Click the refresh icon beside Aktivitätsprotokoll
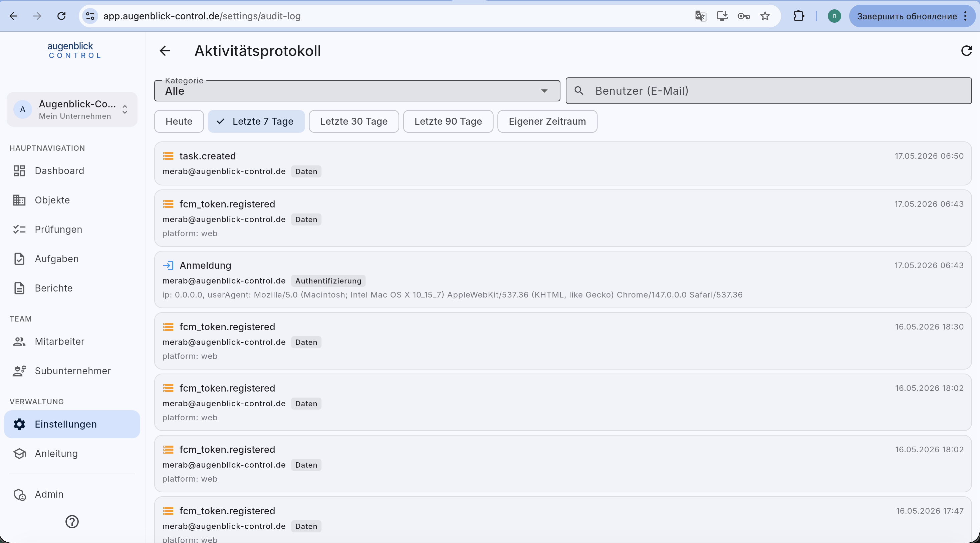The width and height of the screenshot is (980, 543). click(967, 51)
